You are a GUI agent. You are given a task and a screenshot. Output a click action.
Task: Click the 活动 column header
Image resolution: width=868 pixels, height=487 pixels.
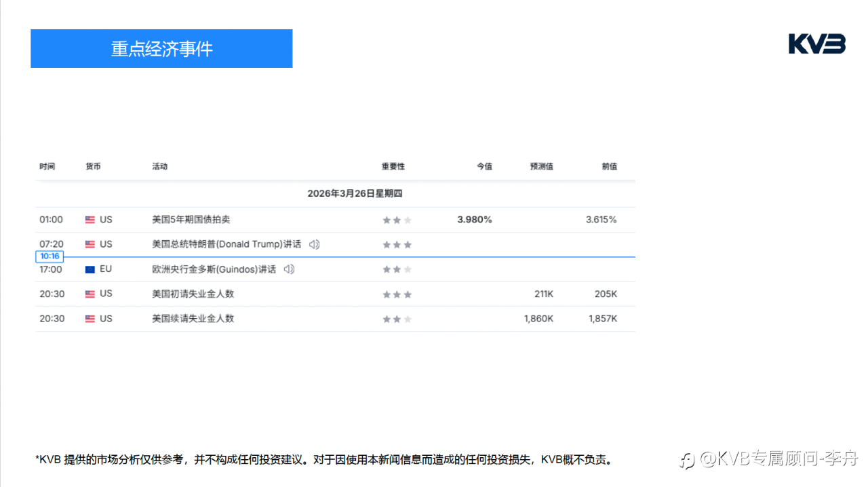point(160,166)
